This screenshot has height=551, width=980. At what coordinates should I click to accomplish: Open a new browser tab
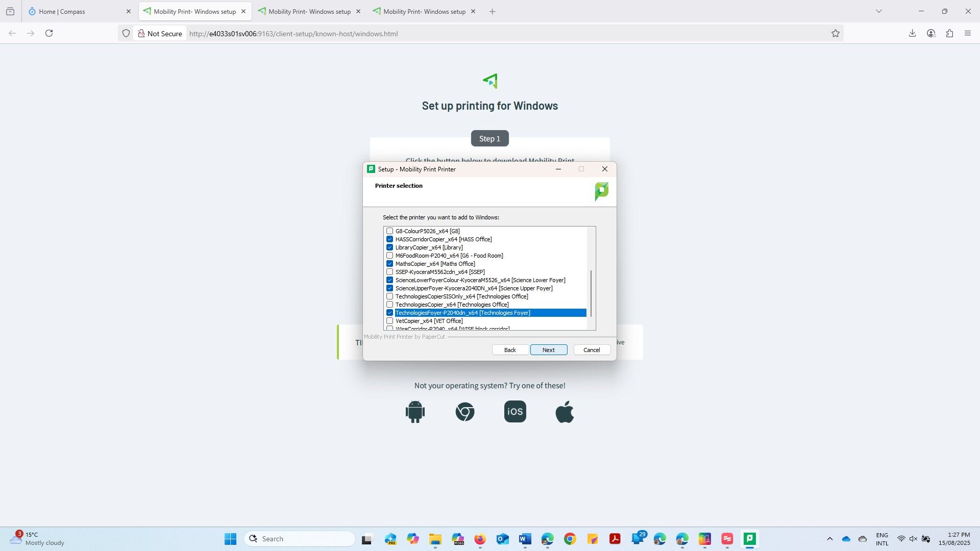click(x=492, y=11)
